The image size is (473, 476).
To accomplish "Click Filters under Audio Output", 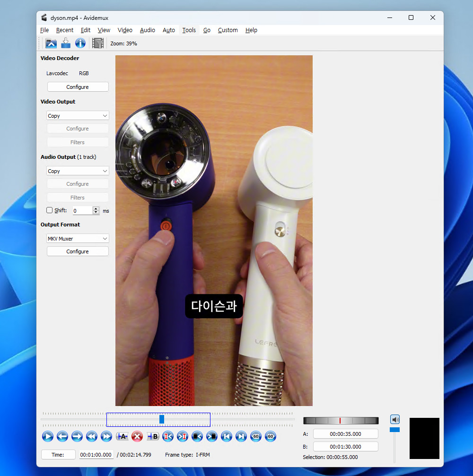I will (x=78, y=197).
